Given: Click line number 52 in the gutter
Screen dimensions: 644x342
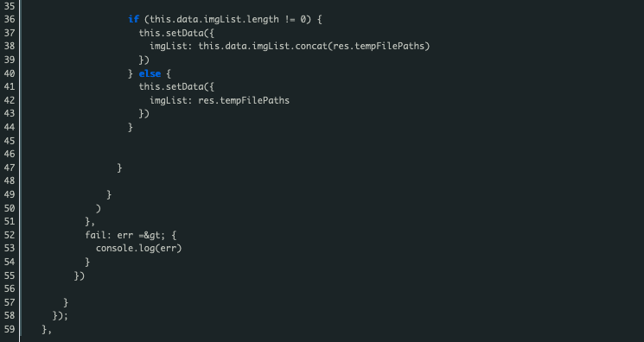Looking at the screenshot, I should pyautogui.click(x=10, y=235).
